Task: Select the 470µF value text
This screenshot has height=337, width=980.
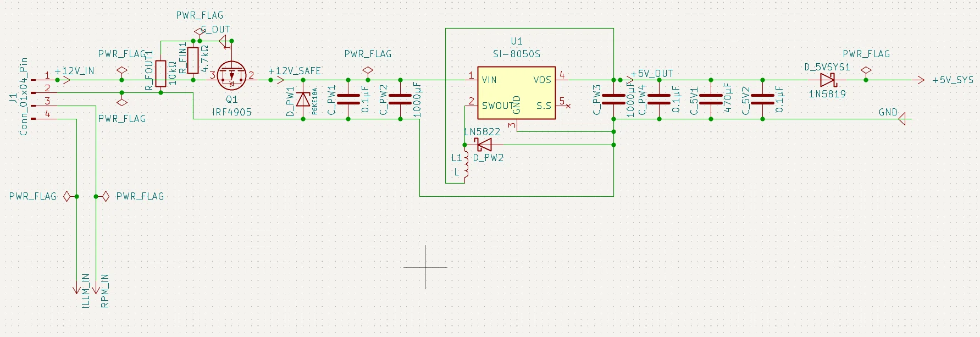Action: (x=728, y=98)
